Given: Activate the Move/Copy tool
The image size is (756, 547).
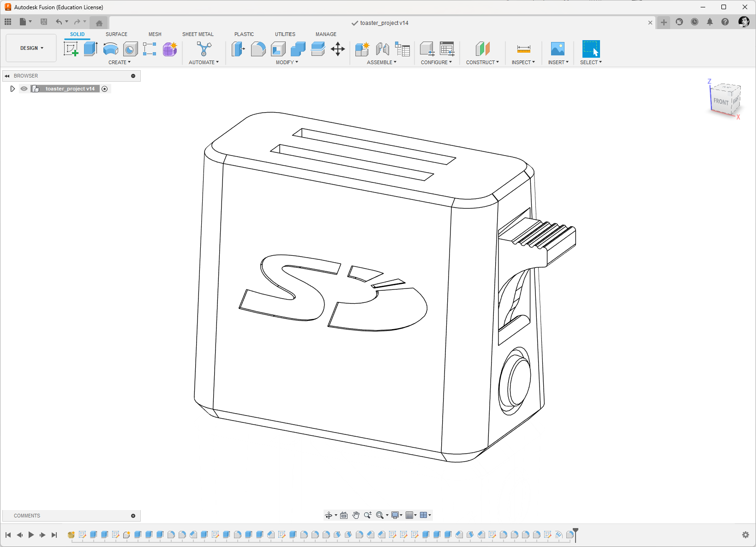Looking at the screenshot, I should click(338, 49).
